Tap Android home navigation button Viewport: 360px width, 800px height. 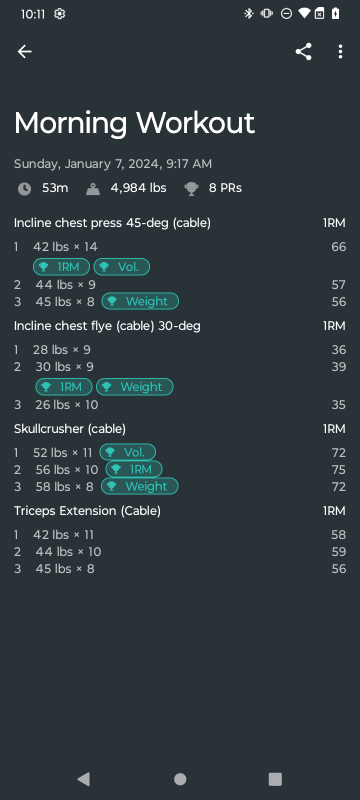click(180, 779)
